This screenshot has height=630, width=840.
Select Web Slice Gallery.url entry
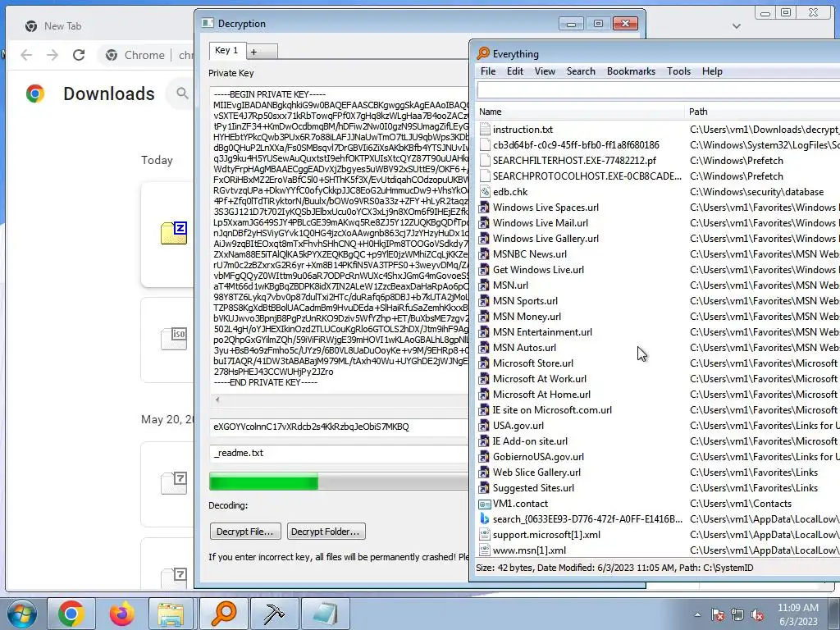(536, 472)
